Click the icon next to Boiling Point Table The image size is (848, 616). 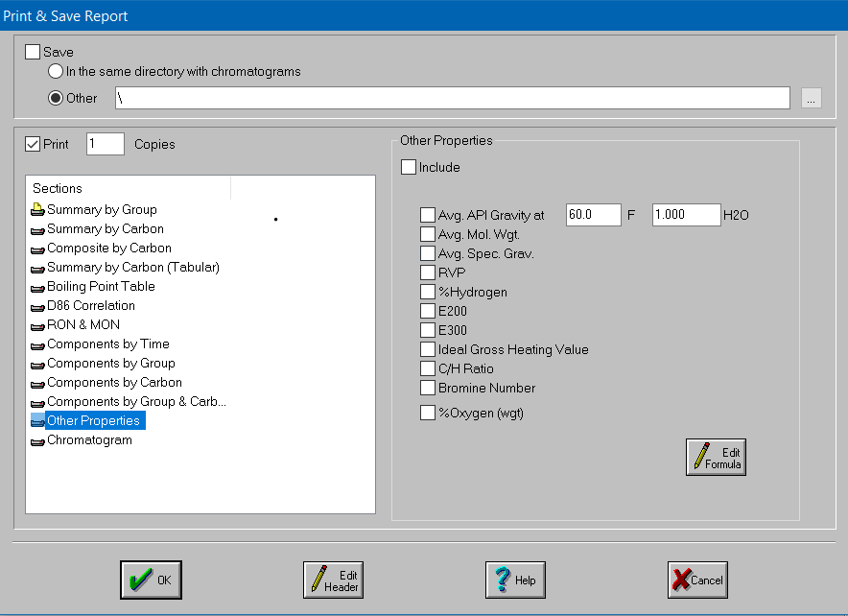(x=37, y=287)
